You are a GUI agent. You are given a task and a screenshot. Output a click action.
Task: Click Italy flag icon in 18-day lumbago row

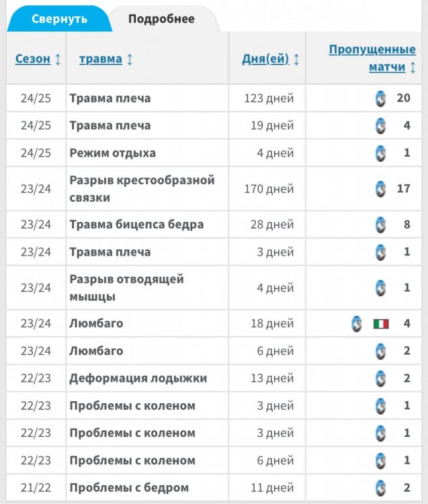tap(381, 324)
